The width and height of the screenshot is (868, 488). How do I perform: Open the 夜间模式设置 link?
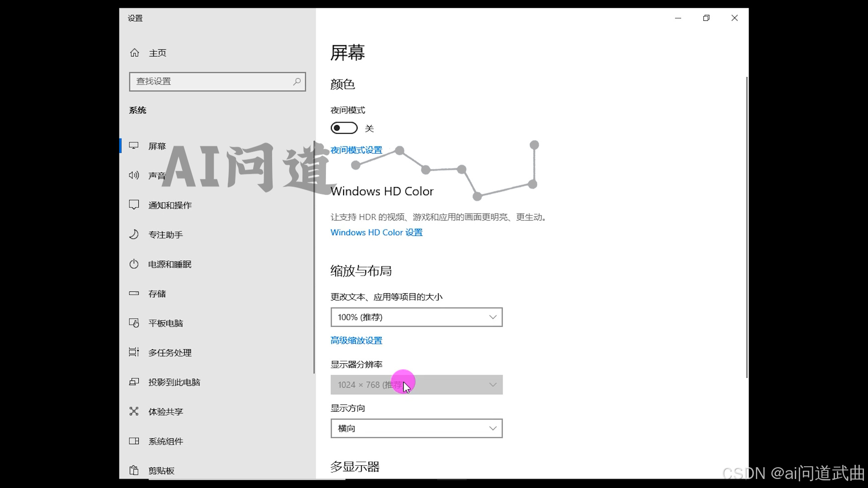(x=356, y=150)
